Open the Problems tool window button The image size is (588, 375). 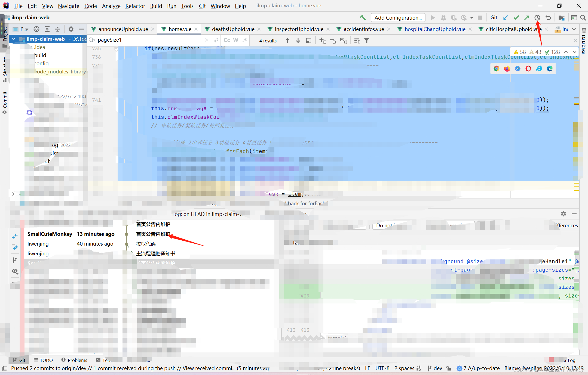point(74,360)
